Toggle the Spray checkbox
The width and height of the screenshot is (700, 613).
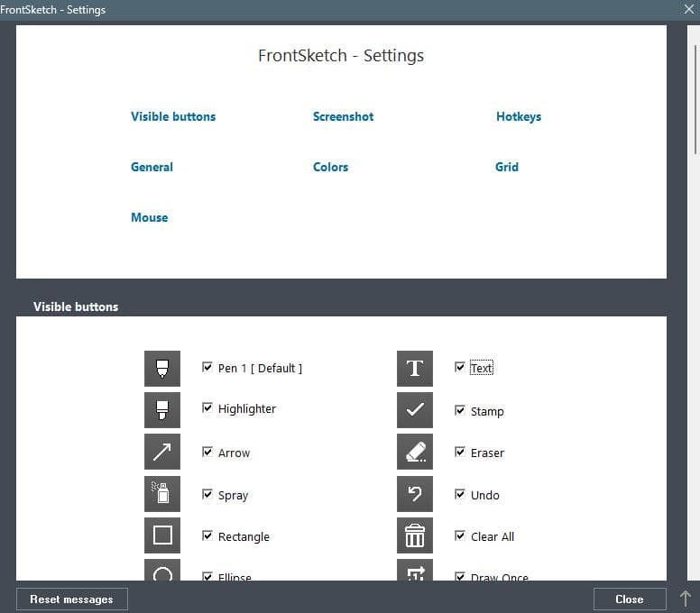[x=207, y=494]
